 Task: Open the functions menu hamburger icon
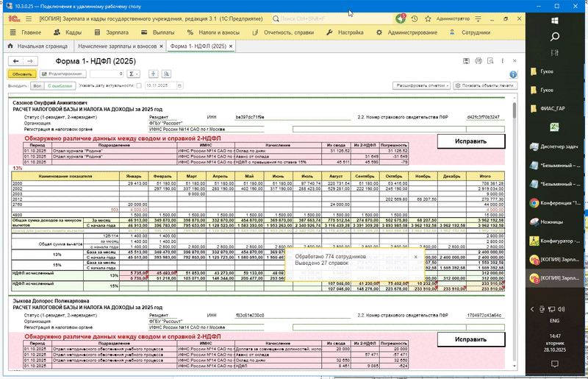tap(29, 18)
